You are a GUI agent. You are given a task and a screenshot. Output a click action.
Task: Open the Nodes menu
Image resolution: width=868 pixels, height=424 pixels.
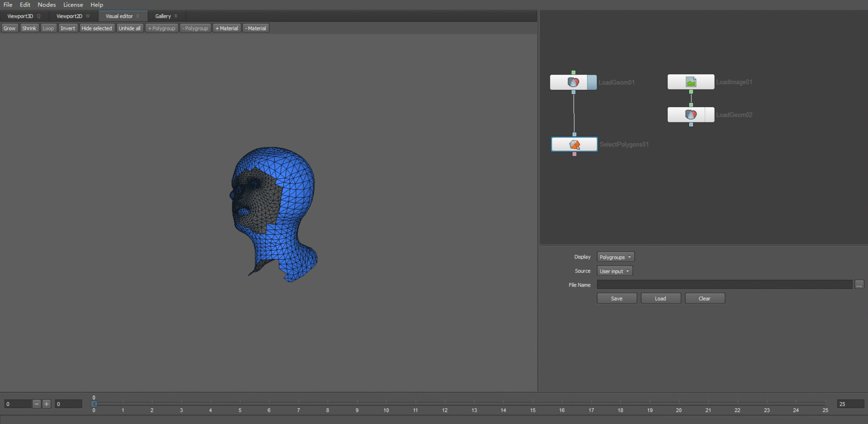46,5
